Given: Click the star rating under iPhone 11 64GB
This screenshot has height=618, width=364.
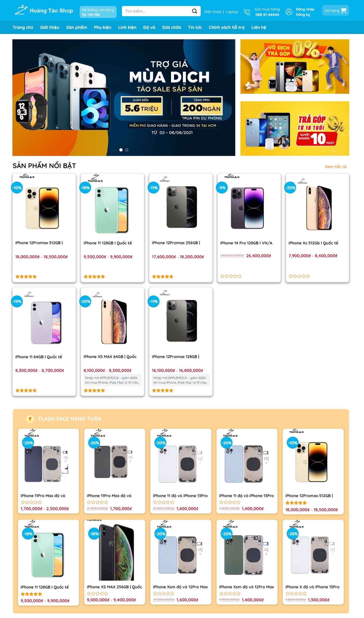Looking at the screenshot, I should coord(26,390).
